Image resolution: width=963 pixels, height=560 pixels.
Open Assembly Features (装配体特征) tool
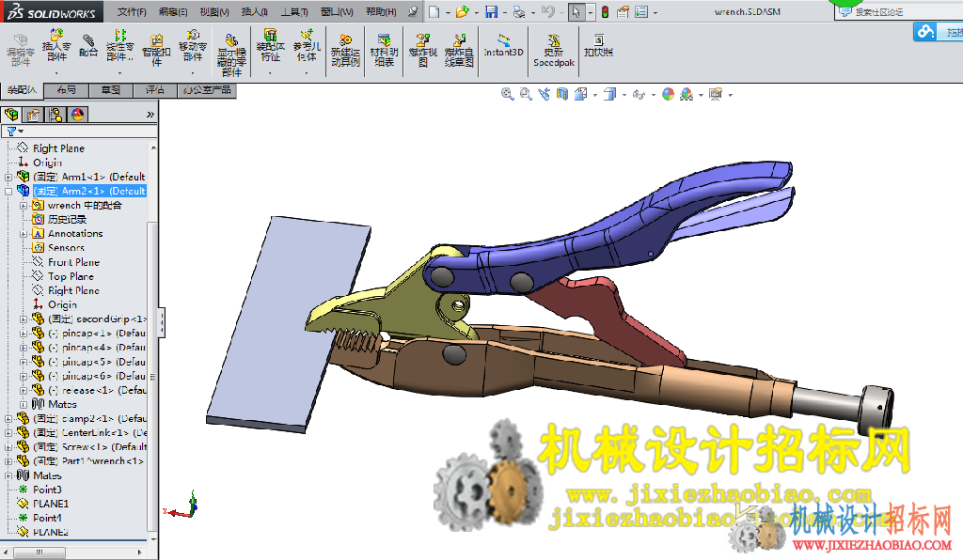[x=270, y=47]
